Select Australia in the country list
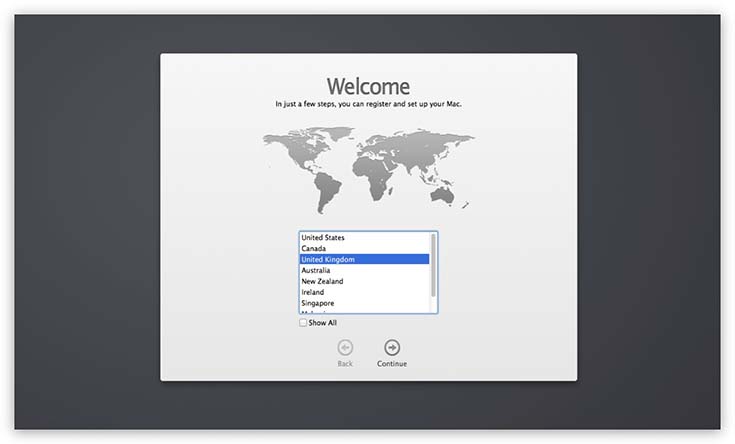The image size is (735, 444). click(x=364, y=271)
